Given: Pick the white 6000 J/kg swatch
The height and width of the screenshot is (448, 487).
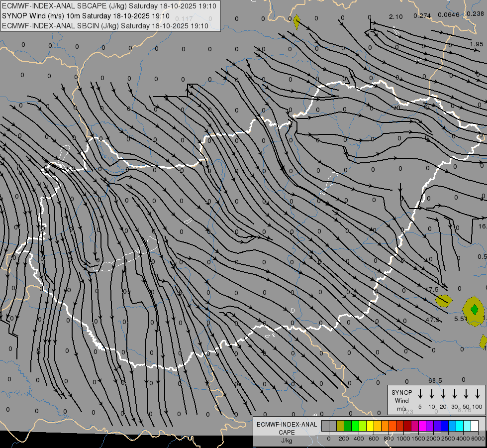Looking at the screenshot, I should [474, 426].
